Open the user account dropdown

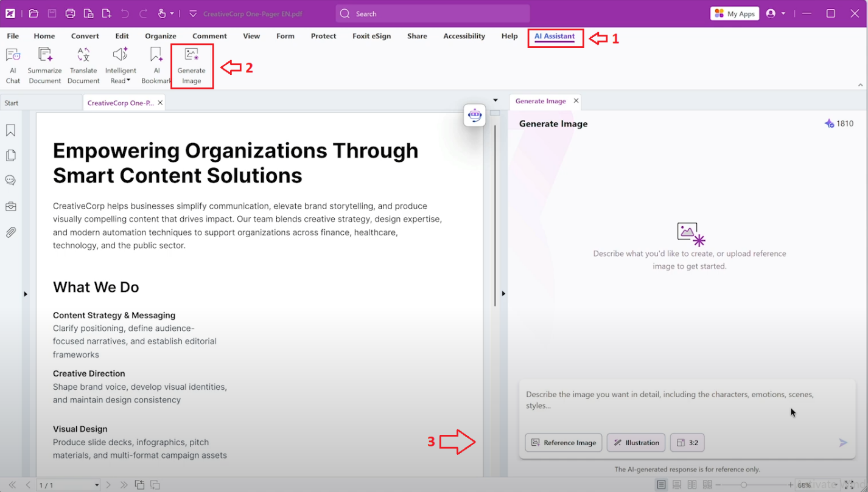tap(775, 13)
